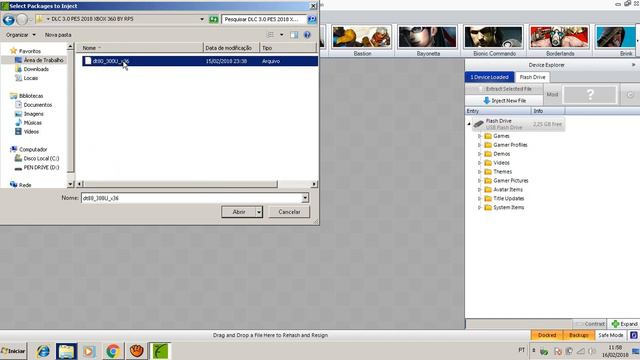Collapse the Flash Drive tree node

pos(469,124)
